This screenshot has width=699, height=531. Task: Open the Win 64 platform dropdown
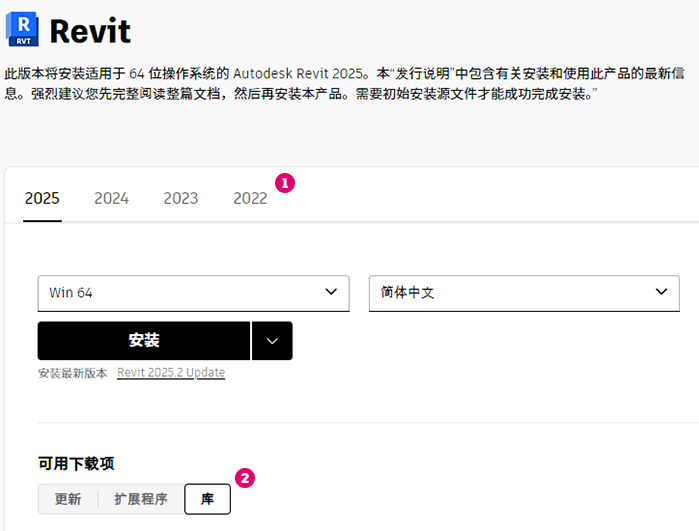pos(193,293)
